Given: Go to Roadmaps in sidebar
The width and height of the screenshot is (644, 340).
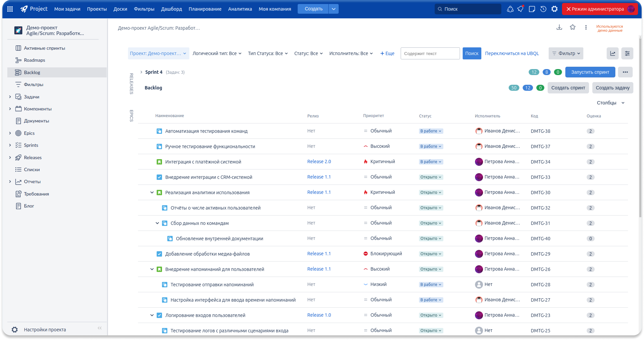Looking at the screenshot, I should pos(34,60).
